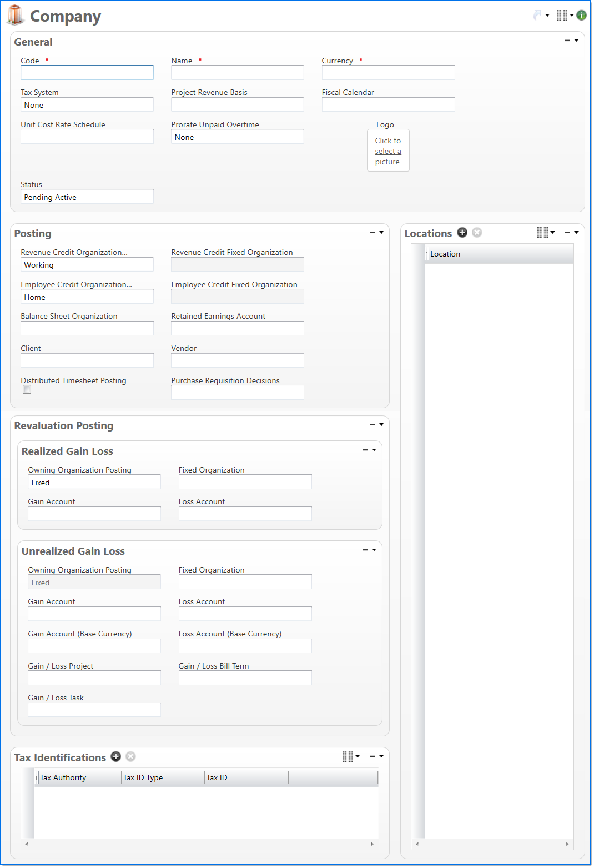
Task: Click the select a picture logo link
Action: click(x=387, y=151)
